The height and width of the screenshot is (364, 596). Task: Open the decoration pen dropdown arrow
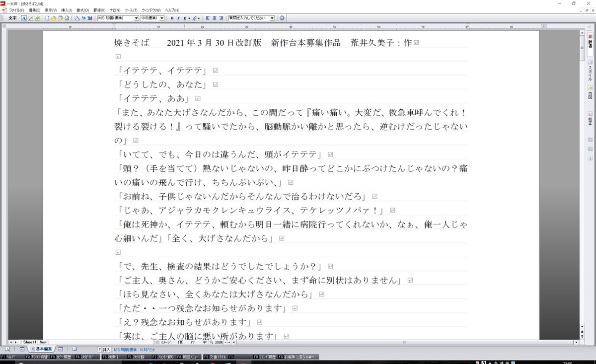point(198,18)
